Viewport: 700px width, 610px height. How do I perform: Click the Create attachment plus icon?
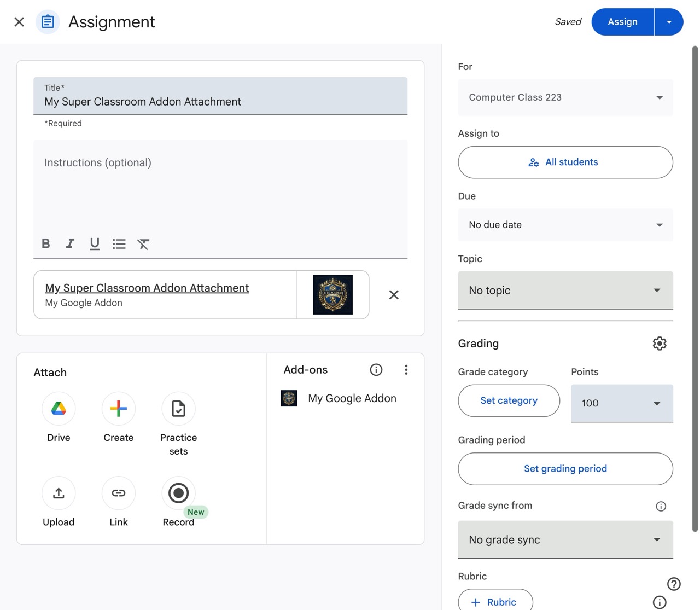coord(118,409)
